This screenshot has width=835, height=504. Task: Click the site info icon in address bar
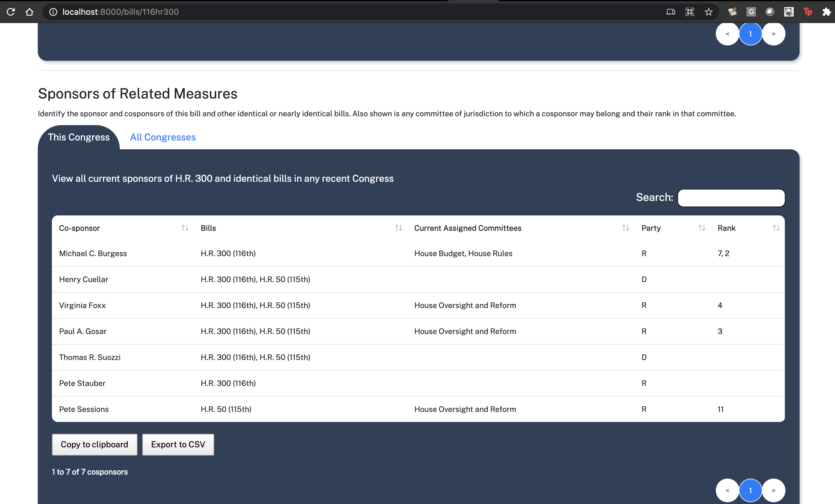tap(53, 12)
